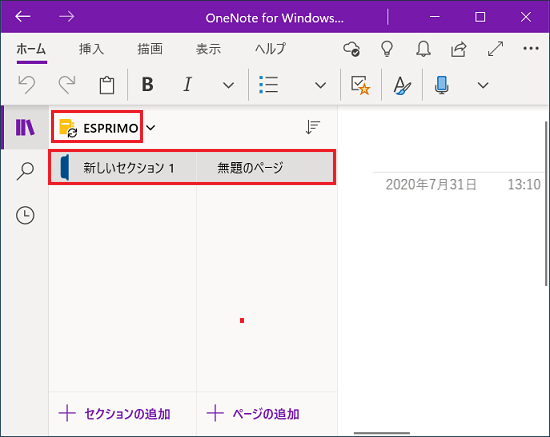Screen dimensions: 550x437
Task: Click the Undo icon
Action: click(x=27, y=85)
